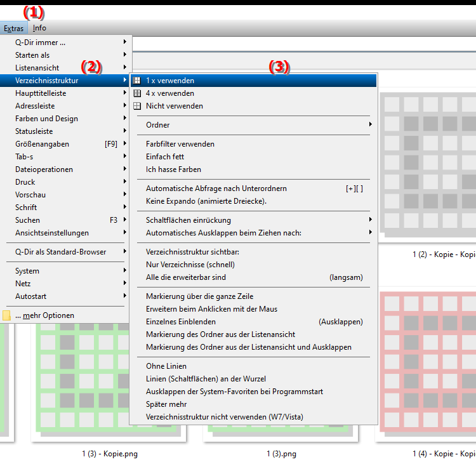Select the gray thumbnail 1 (2) - Kopie
The width and height of the screenshot is (476, 476).
click(x=428, y=166)
